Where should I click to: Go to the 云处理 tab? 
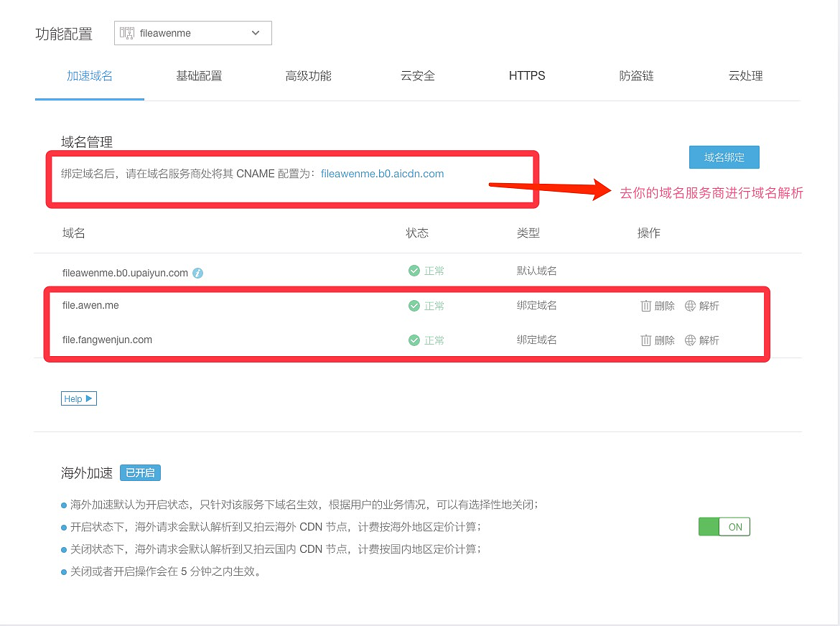click(x=745, y=76)
